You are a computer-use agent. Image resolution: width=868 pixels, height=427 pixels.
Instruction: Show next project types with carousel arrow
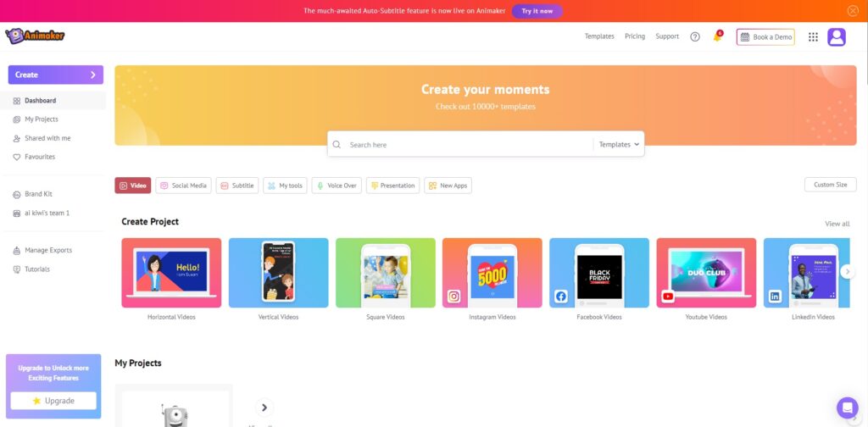coord(847,272)
